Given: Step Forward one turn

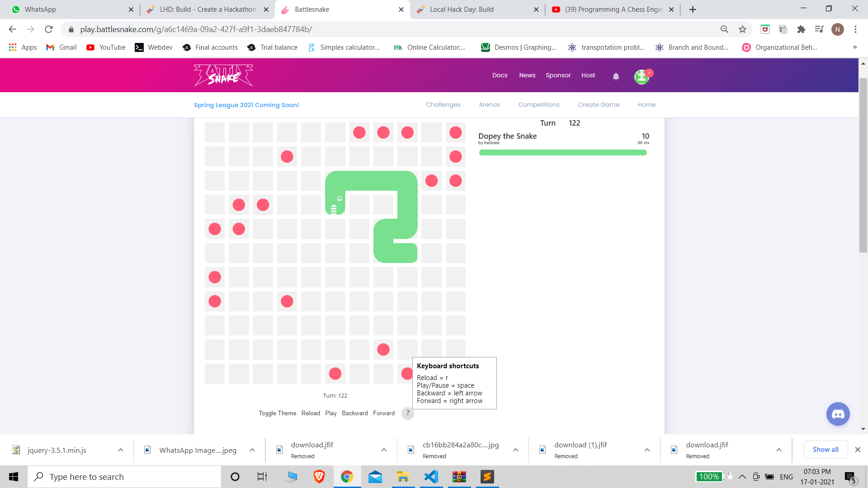Looking at the screenshot, I should pos(383,413).
